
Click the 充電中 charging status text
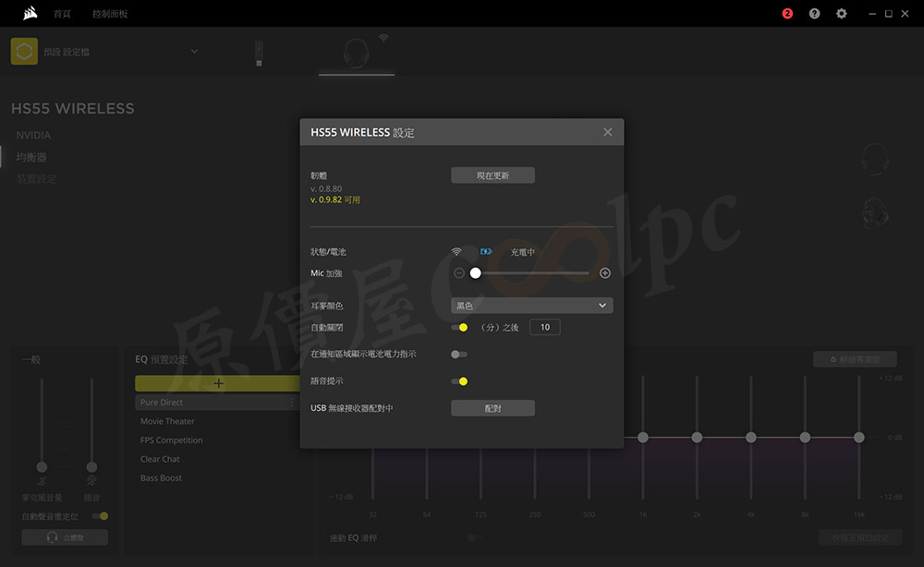click(523, 252)
